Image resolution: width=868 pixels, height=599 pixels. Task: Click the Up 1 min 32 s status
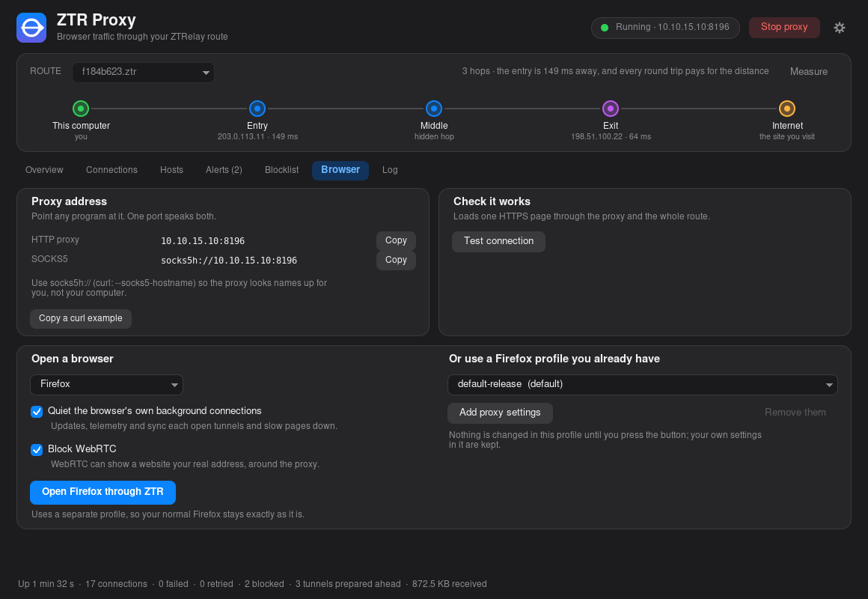tap(46, 584)
